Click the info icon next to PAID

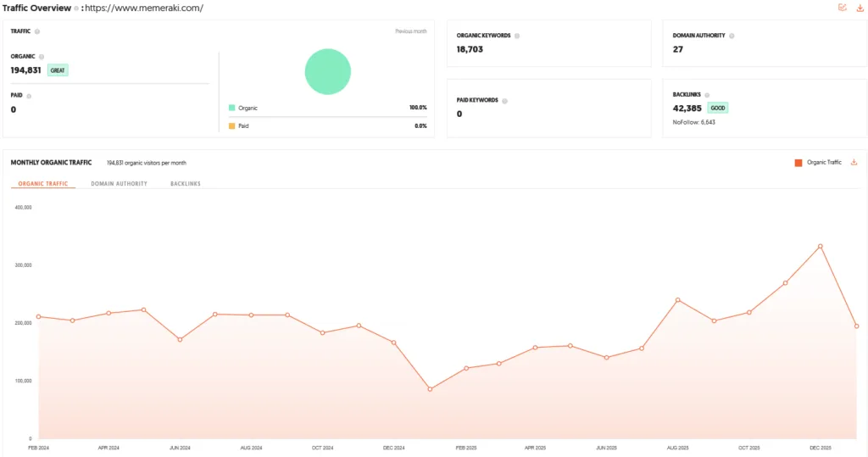tap(29, 96)
